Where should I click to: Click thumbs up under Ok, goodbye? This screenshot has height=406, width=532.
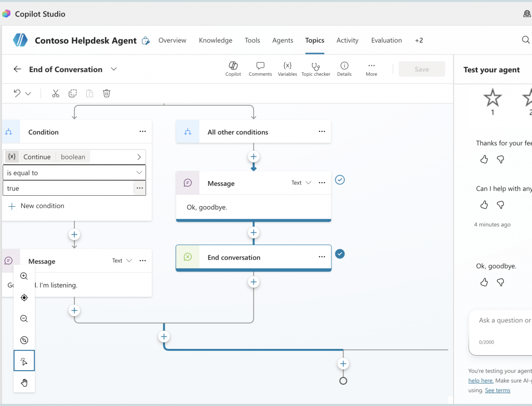tap(484, 282)
